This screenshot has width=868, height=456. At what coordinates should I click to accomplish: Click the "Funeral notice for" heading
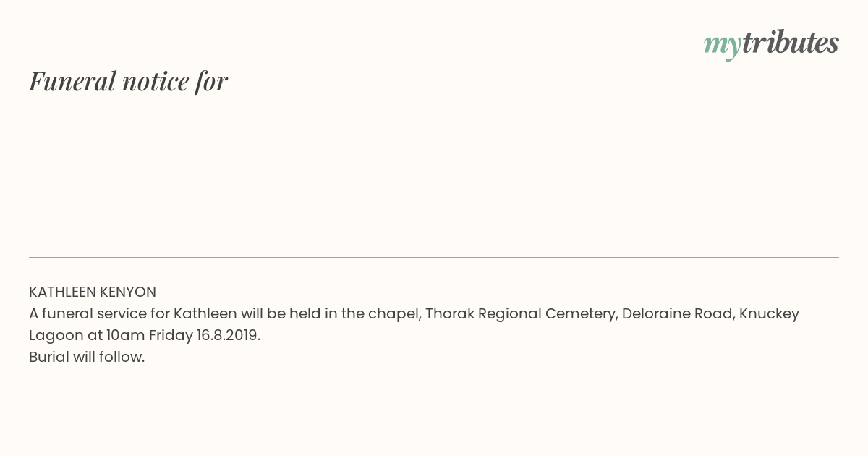[128, 81]
